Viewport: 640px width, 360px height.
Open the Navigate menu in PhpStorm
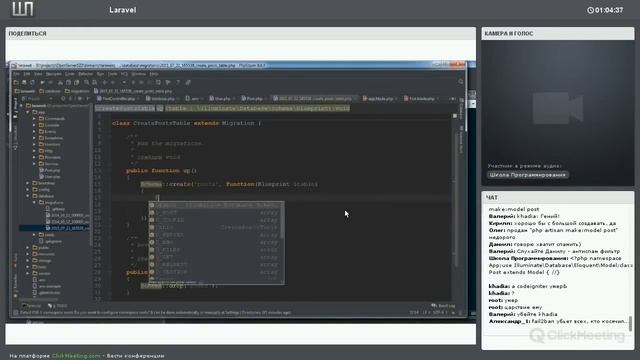(53, 74)
